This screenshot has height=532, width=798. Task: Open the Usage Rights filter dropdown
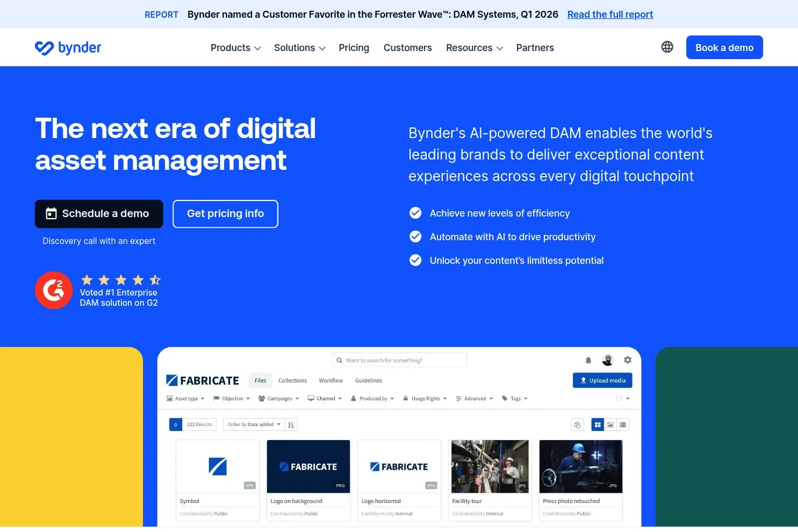(x=425, y=399)
